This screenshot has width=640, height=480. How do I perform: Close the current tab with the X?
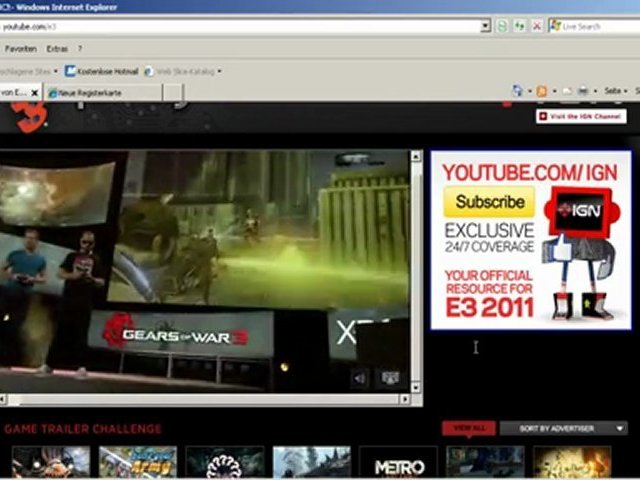pos(36,92)
